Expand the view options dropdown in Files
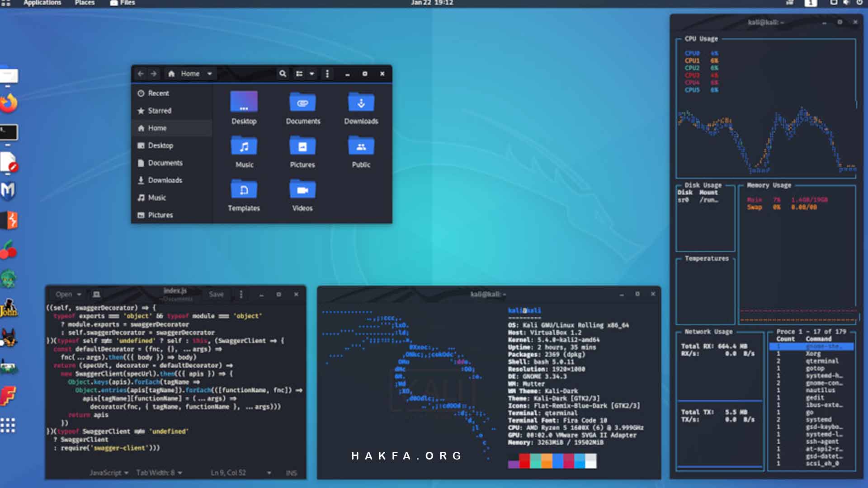This screenshot has width=868, height=488. click(x=312, y=74)
